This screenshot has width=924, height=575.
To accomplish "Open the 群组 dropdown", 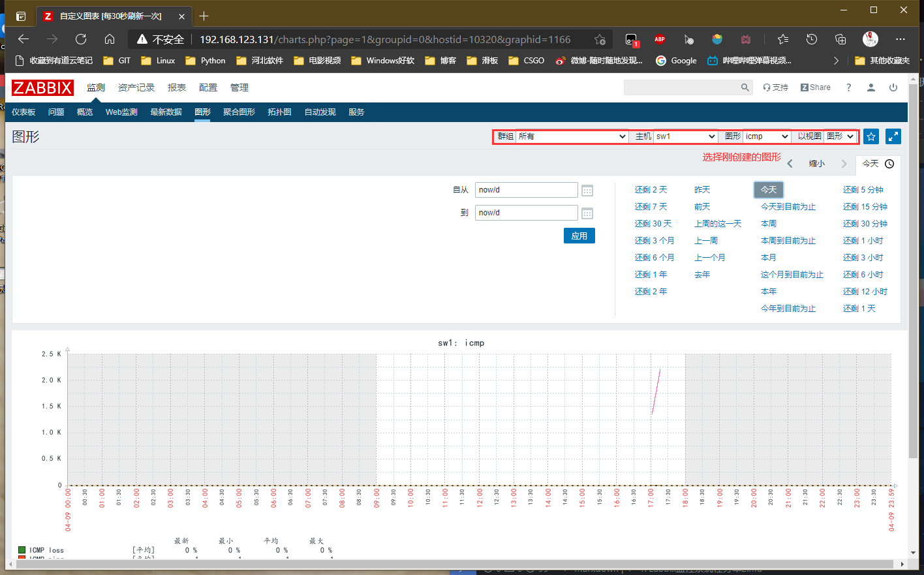I will (x=572, y=136).
